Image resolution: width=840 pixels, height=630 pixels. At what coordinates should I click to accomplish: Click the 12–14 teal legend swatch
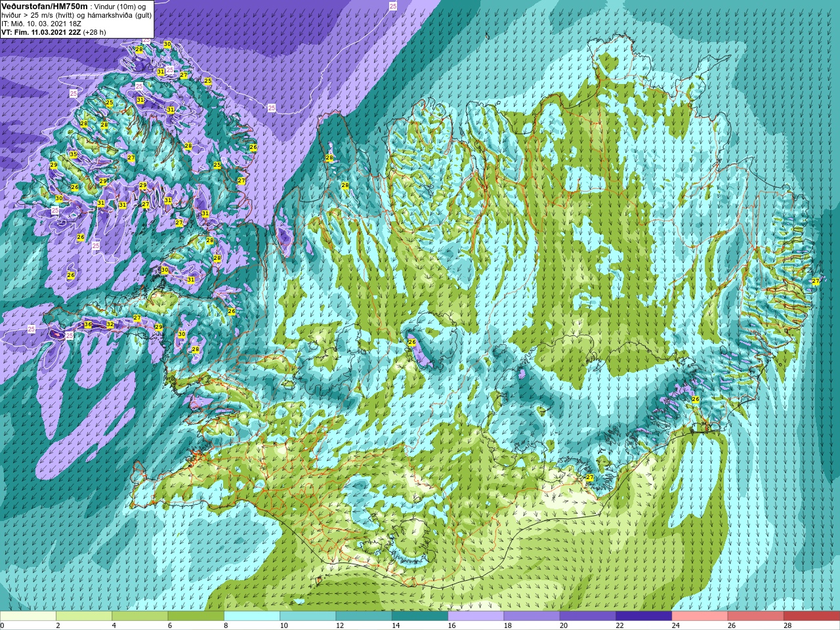click(x=364, y=616)
